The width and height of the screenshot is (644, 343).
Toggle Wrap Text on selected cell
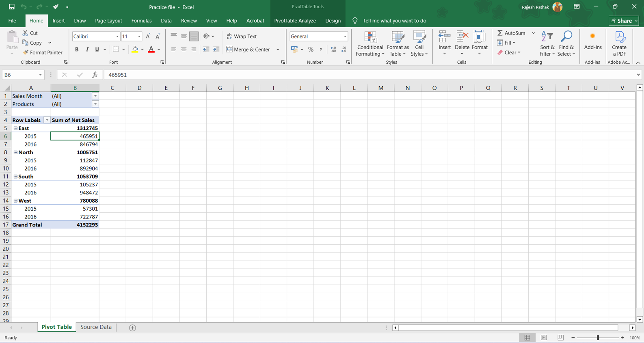tap(242, 37)
